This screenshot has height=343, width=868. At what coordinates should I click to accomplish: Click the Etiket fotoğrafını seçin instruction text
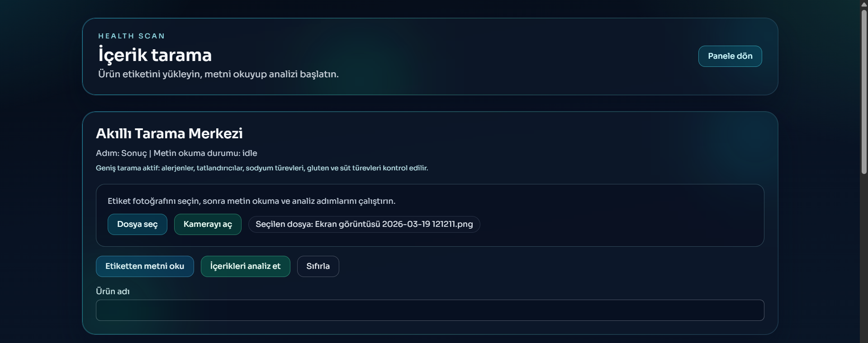point(251,201)
